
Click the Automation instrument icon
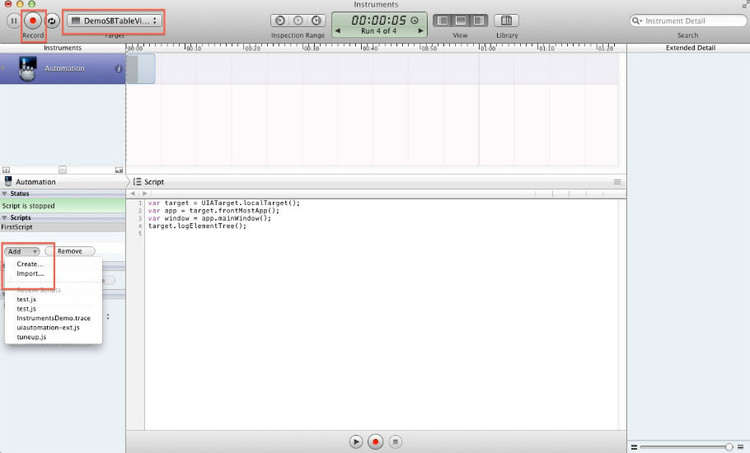(x=28, y=69)
